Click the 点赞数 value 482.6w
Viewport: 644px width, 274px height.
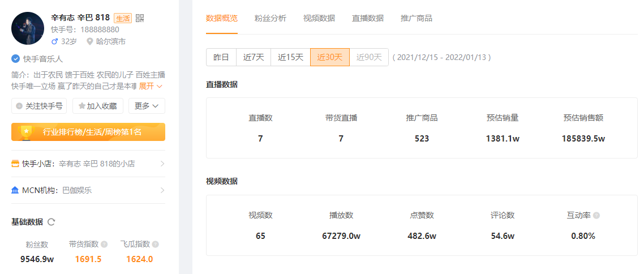pyautogui.click(x=422, y=236)
